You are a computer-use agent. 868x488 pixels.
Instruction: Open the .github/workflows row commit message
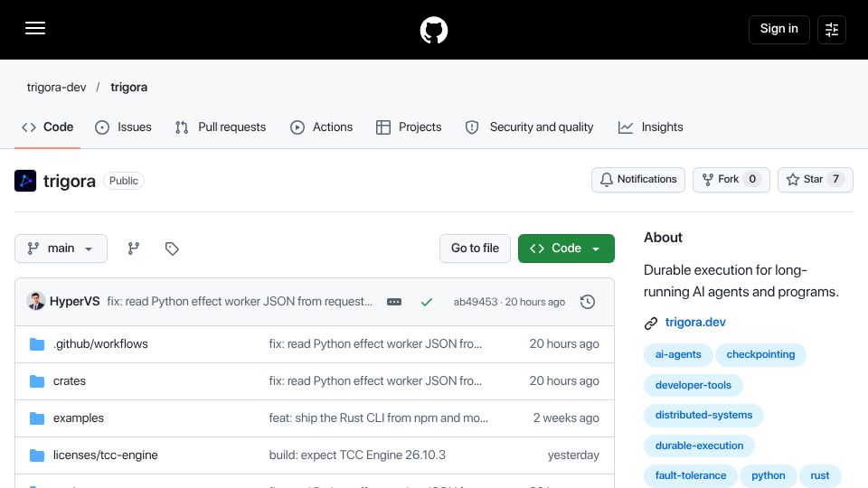[375, 344]
